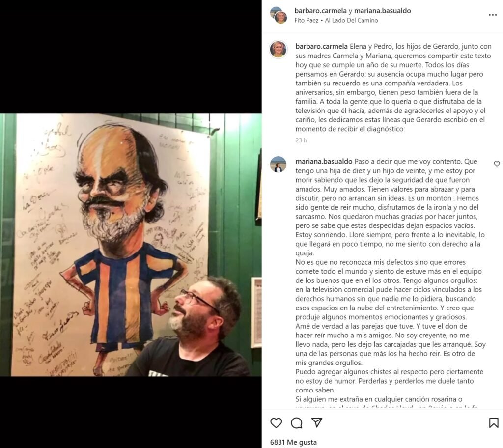Click the caption text starting Elena y Pedro

coord(393,87)
